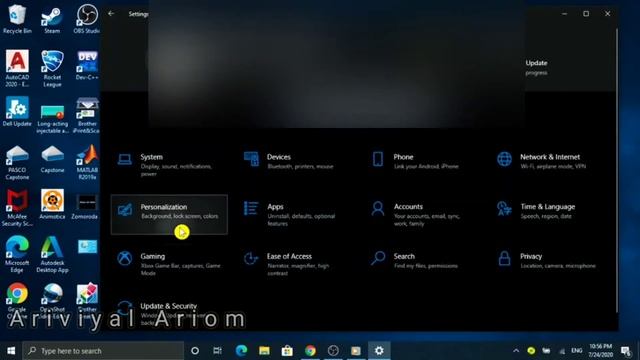This screenshot has height=360, width=640.
Task: Open the Gaming settings category
Action: click(169, 264)
